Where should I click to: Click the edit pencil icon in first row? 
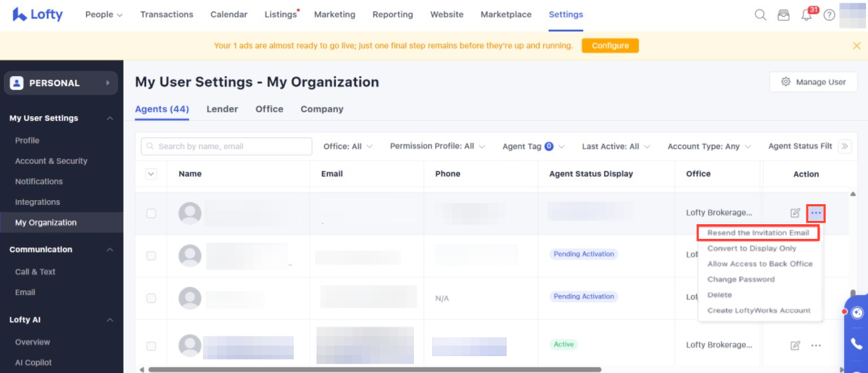(795, 213)
